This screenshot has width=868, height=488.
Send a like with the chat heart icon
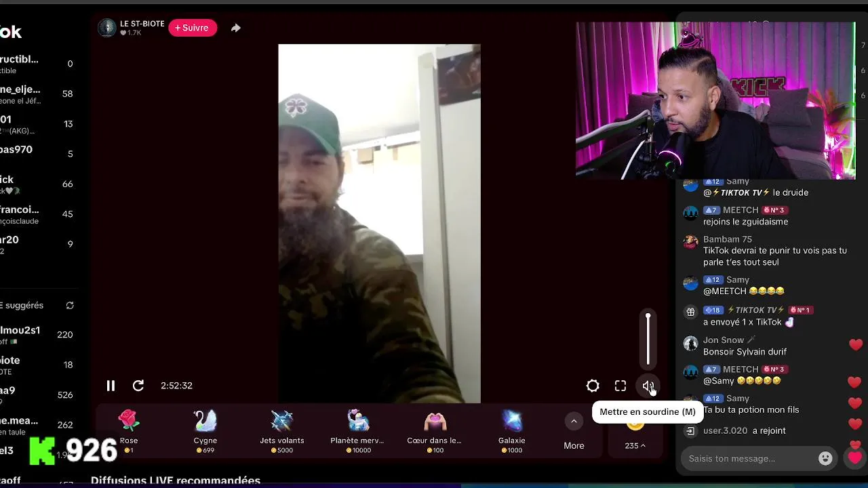pyautogui.click(x=854, y=459)
